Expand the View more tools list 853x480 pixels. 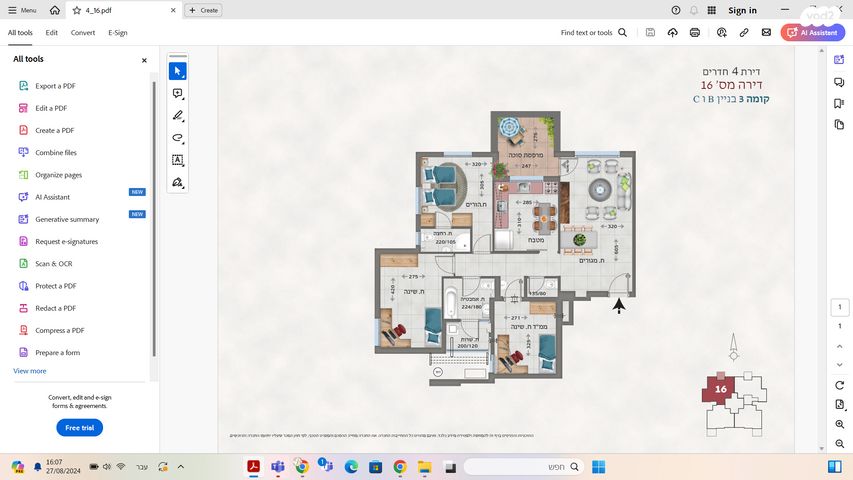tap(30, 371)
